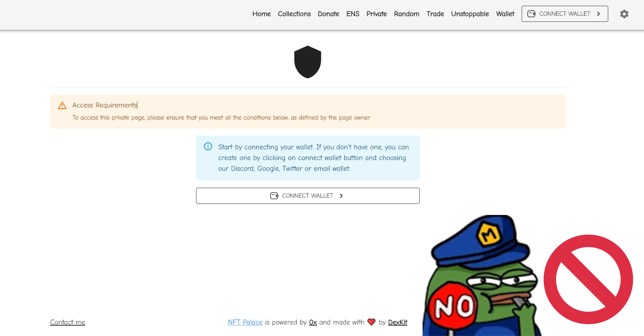Click the blue info circle icon
Screen dimensions: 644x336
[x=208, y=147]
